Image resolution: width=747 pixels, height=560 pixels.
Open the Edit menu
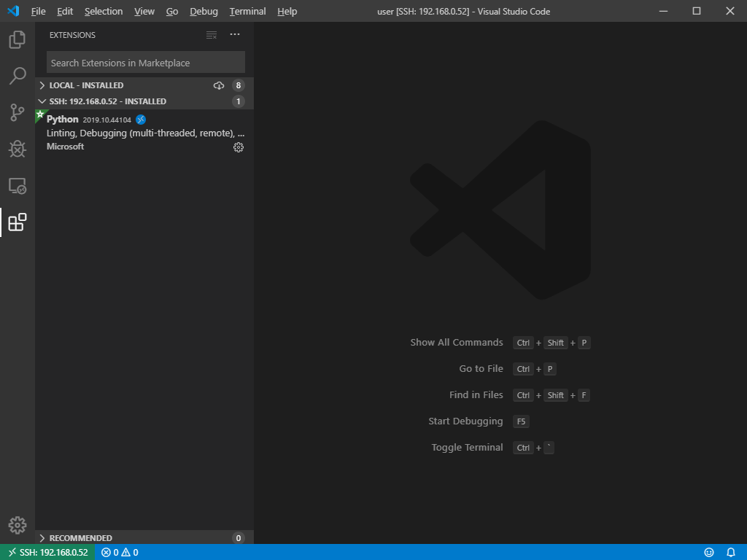point(65,12)
